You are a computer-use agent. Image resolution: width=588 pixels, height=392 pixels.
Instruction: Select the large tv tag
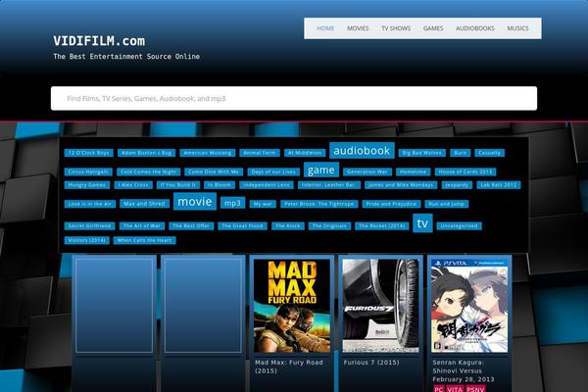(422, 223)
